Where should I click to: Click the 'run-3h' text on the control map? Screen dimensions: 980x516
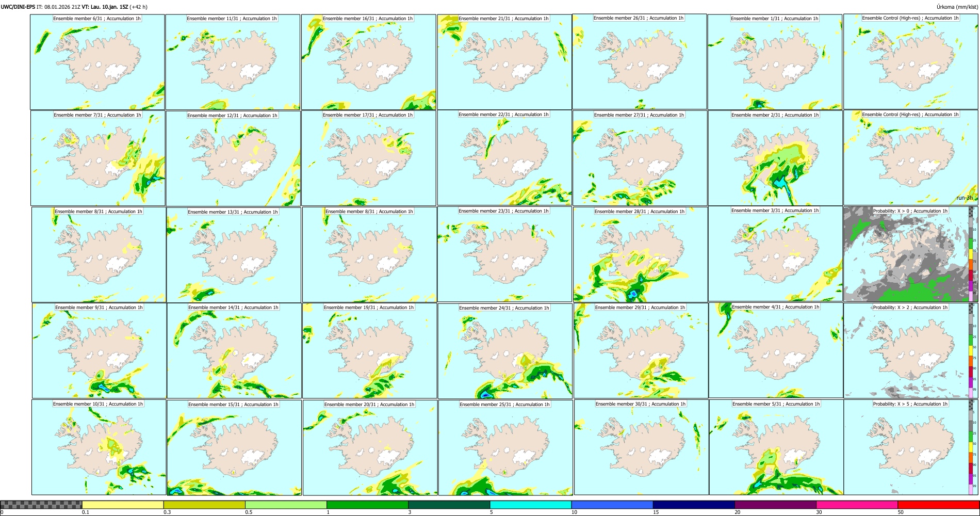coord(965,198)
